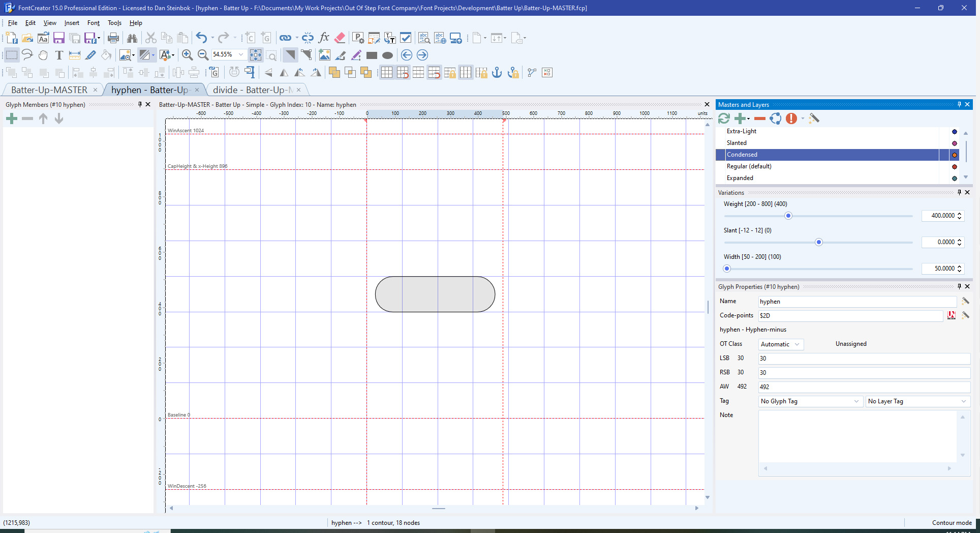Remove the selected master with red minus
Viewport: 980px width, 533px height.
[x=759, y=119]
